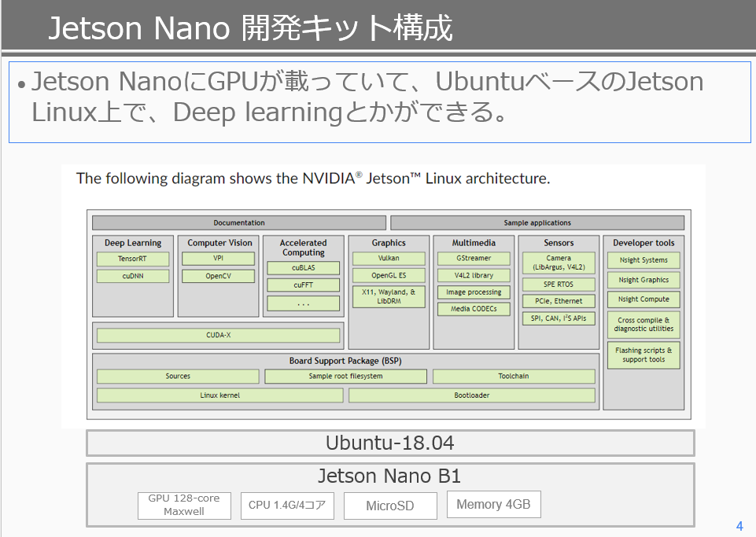Screen dimensions: 756x537
Task: Select the OpenGL ES box
Action: tap(389, 276)
